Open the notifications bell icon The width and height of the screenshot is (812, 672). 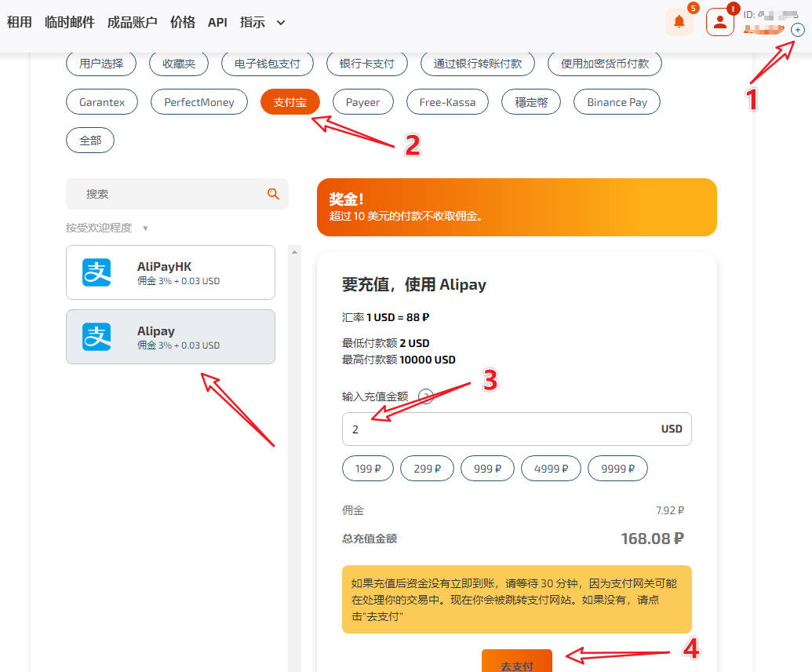[x=679, y=22]
